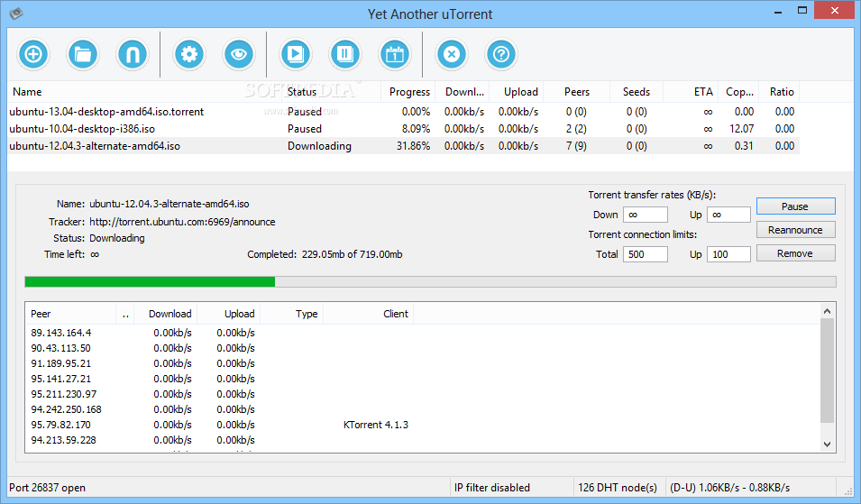Viewport: 861px width, 504px height.
Task: Select peer 89.143.164.4
Action: pyautogui.click(x=61, y=333)
